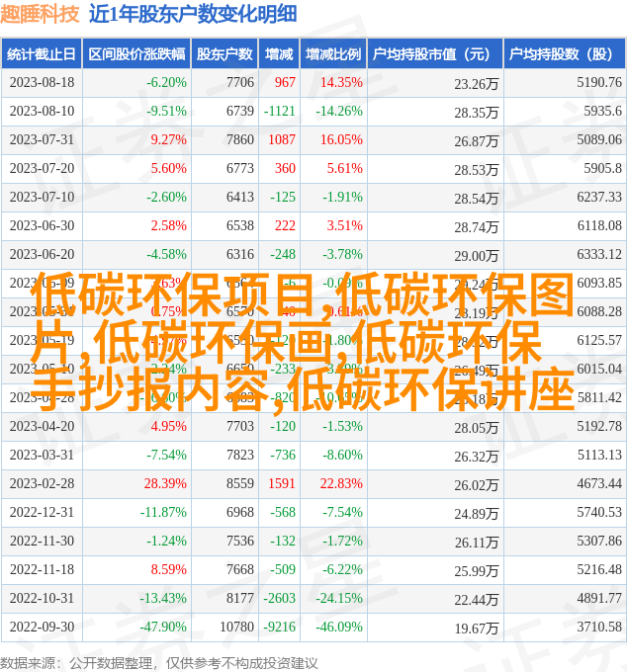Click the change value 1087
627x672 pixels.
[x=282, y=139]
